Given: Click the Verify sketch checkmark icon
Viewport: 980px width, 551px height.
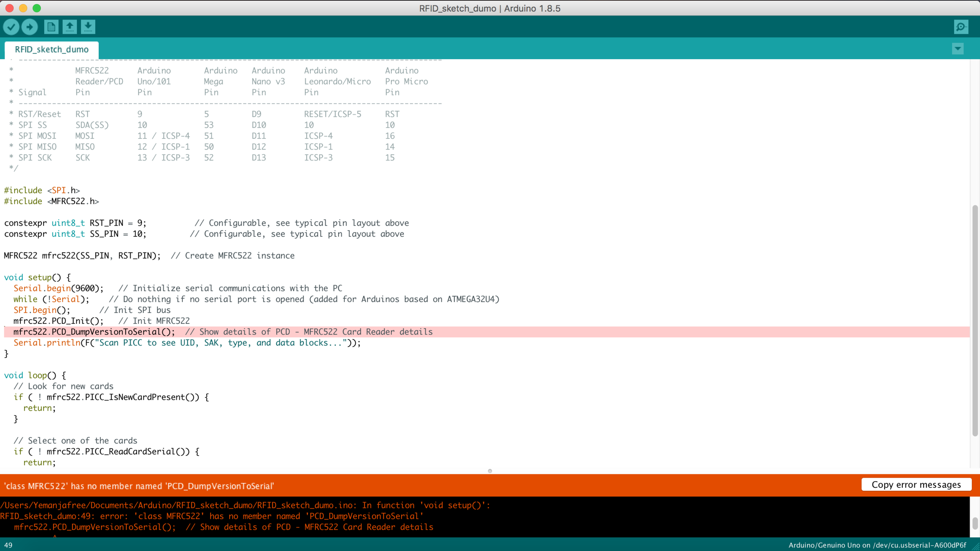Looking at the screenshot, I should coord(11,27).
